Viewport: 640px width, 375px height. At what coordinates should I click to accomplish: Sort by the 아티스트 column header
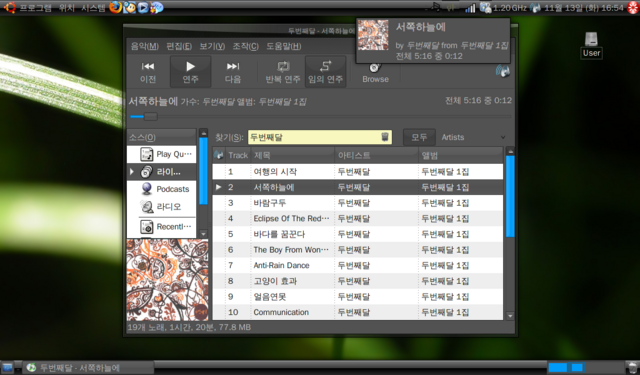tap(376, 155)
